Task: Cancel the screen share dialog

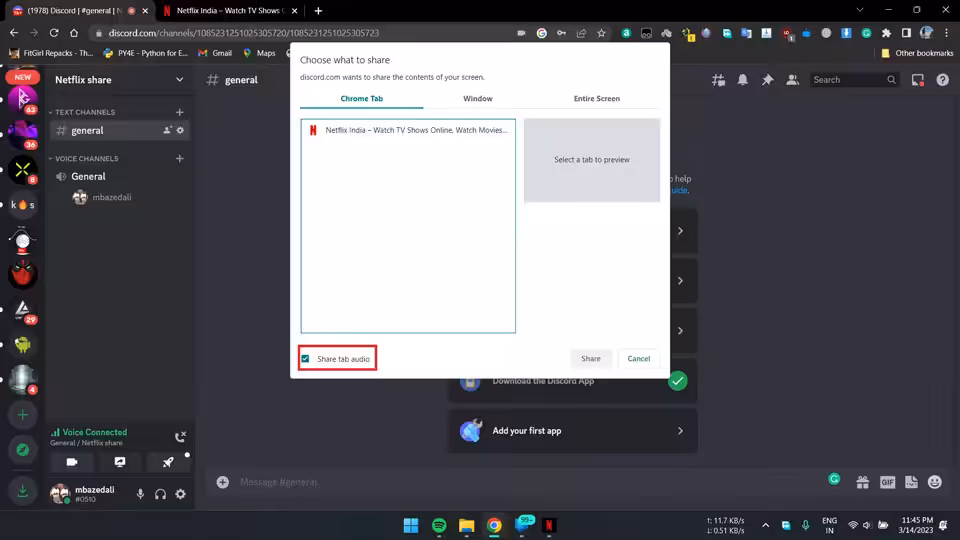Action: coord(639,359)
